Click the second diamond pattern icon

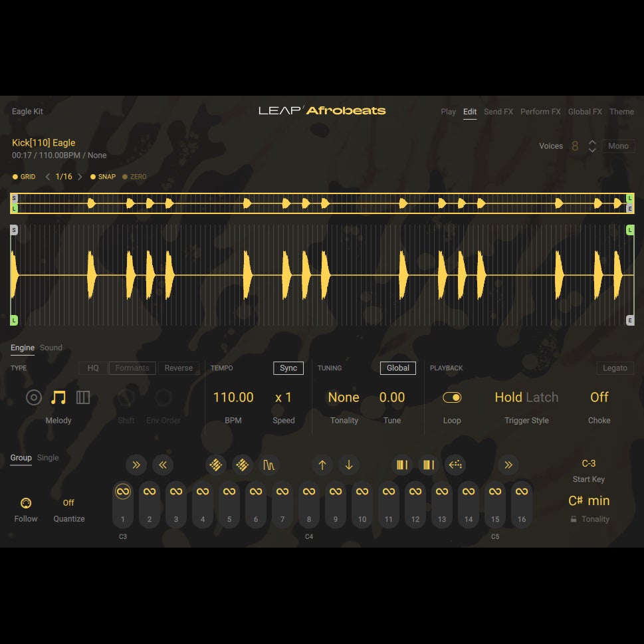pos(243,465)
